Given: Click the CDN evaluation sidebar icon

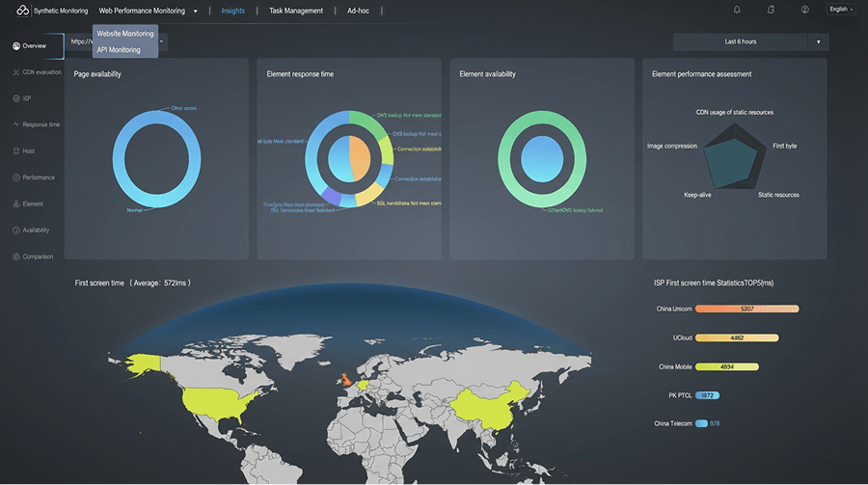Looking at the screenshot, I should pyautogui.click(x=16, y=72).
